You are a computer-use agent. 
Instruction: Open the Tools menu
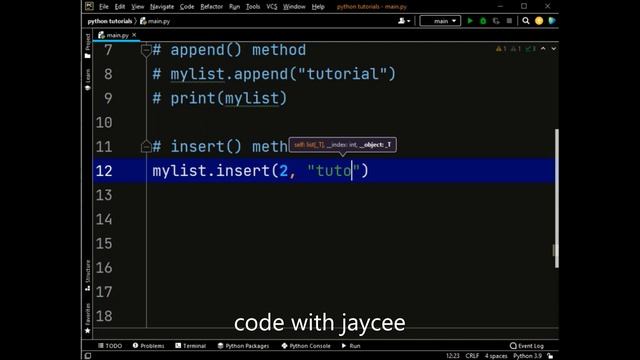253,7
